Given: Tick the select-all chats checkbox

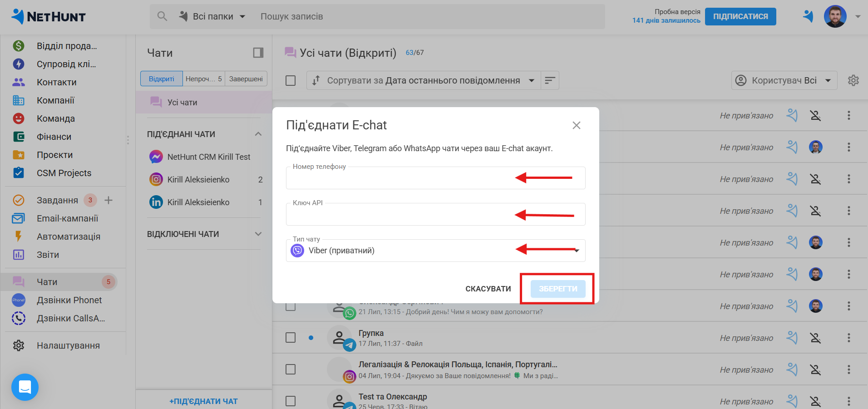Looking at the screenshot, I should pyautogui.click(x=291, y=80).
